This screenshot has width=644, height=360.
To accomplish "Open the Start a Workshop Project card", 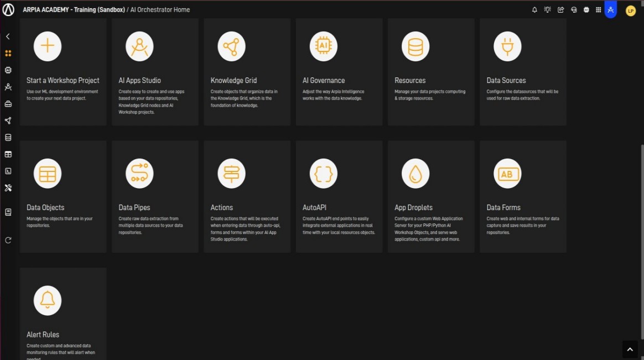I will tap(63, 72).
